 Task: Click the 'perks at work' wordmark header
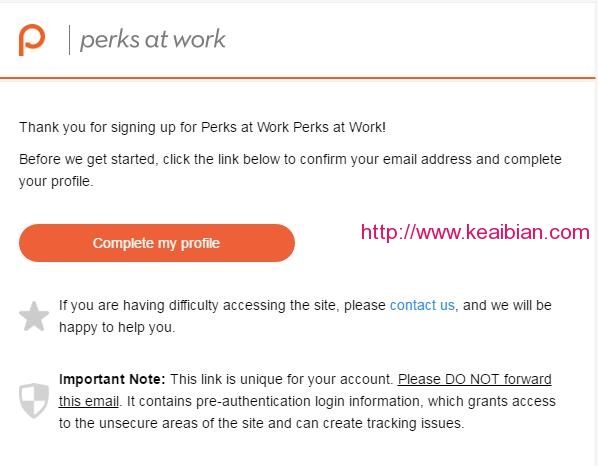tap(153, 40)
